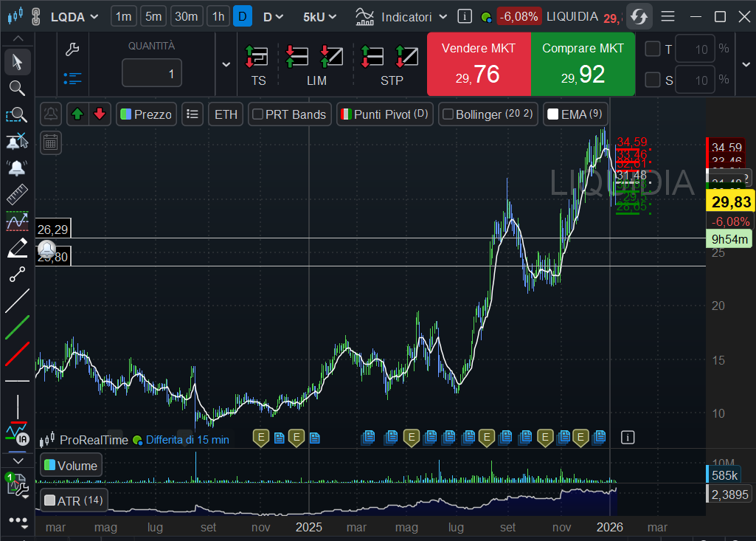
Task: Open the wrench settings icon
Action: tap(72, 49)
